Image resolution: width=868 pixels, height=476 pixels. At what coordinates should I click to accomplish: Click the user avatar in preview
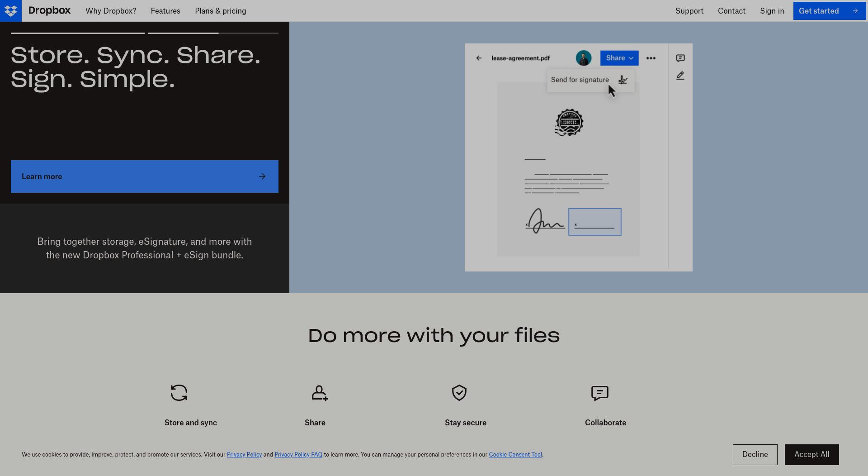click(584, 58)
